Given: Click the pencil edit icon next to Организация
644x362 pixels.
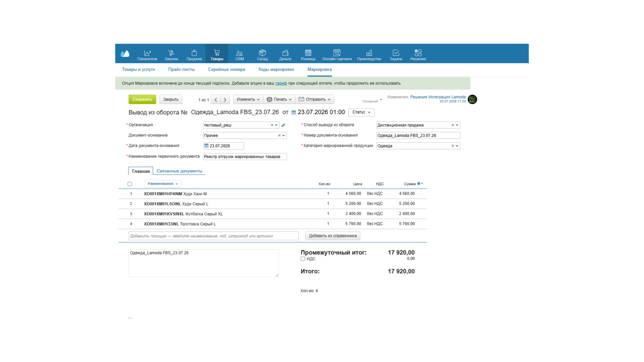Looking at the screenshot, I should coord(283,125).
